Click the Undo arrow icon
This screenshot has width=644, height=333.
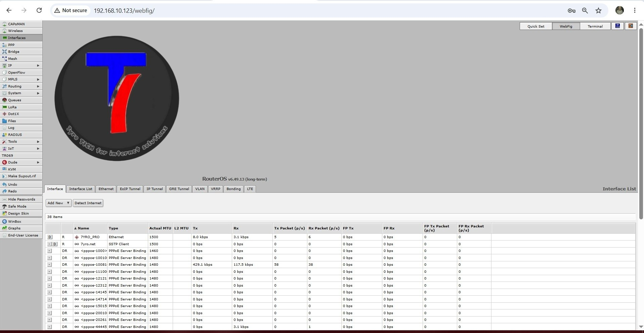pyautogui.click(x=4, y=184)
